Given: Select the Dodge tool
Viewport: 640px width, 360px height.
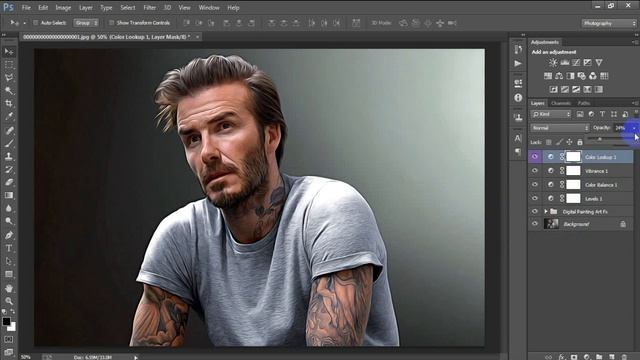Looking at the screenshot, I should coord(9,221).
